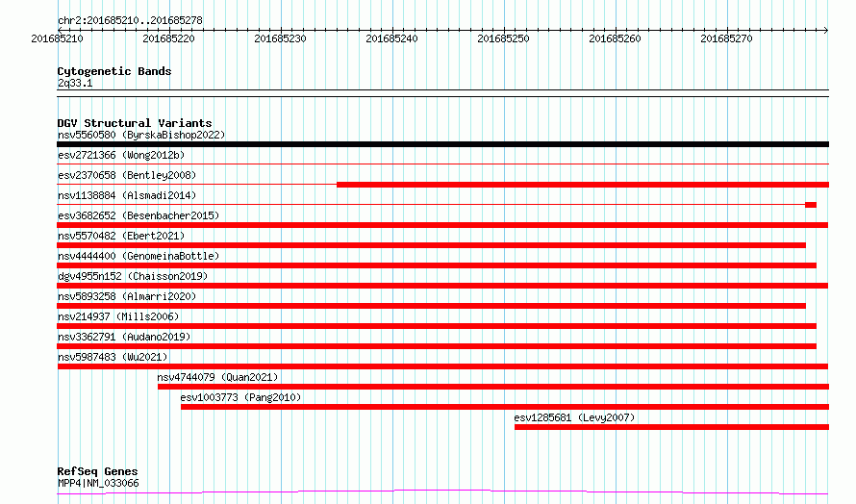Select variant label nsv5560580 (ByrskaBishop2022)
This screenshot has width=856, height=504.
coord(141,135)
